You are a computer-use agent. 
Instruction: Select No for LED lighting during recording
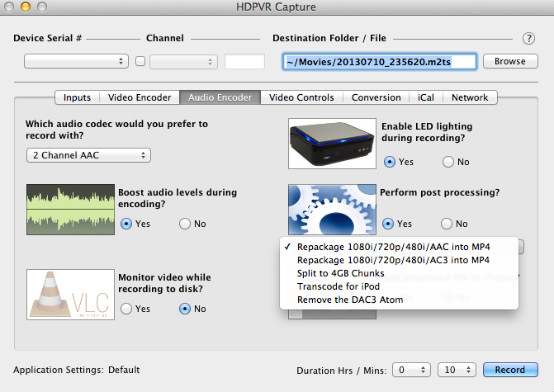click(448, 162)
